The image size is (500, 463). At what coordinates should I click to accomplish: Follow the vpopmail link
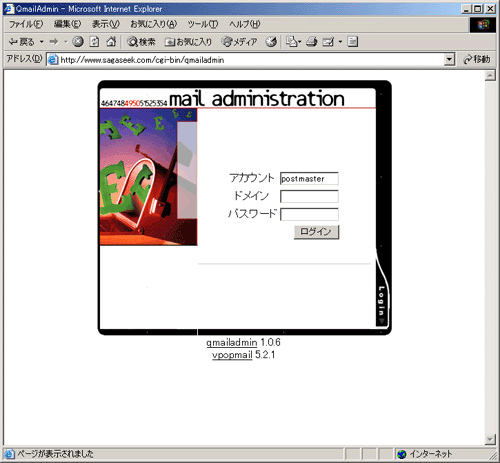pyautogui.click(x=232, y=355)
